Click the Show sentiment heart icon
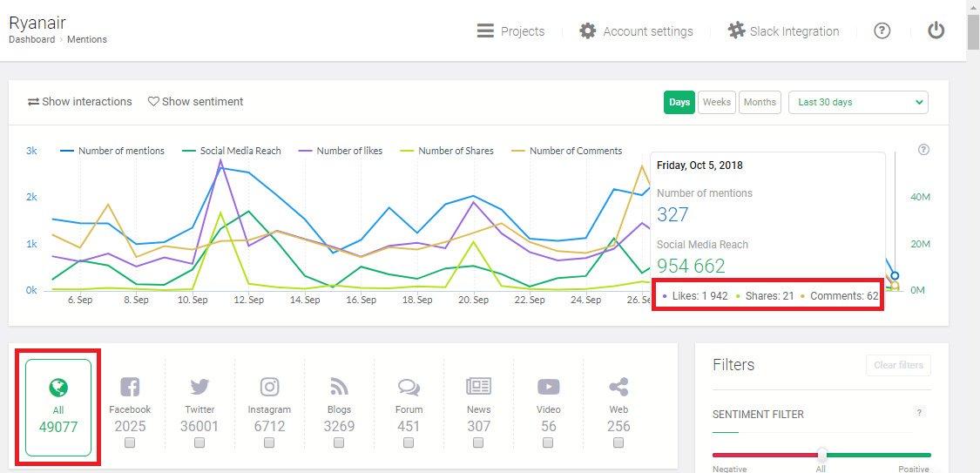 point(153,101)
